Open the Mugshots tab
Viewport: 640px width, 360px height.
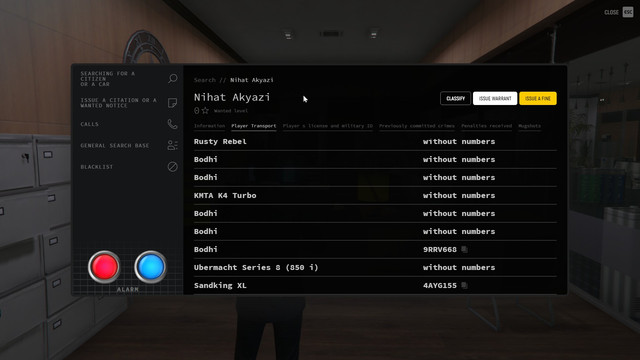[529, 126]
